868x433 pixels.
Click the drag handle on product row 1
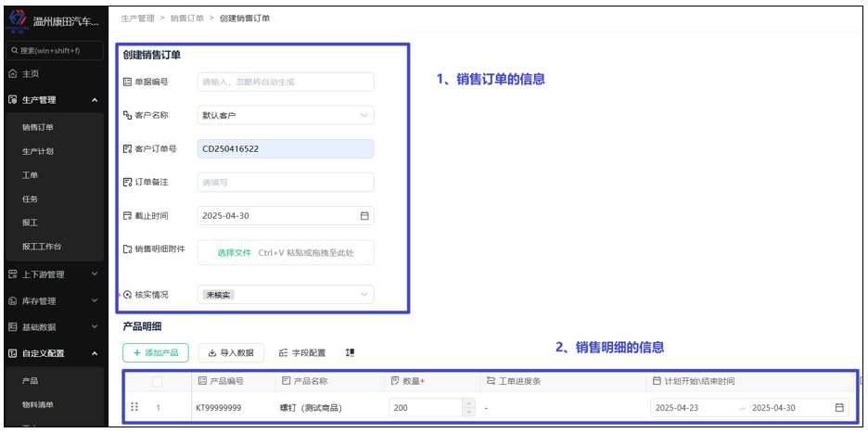coord(134,407)
